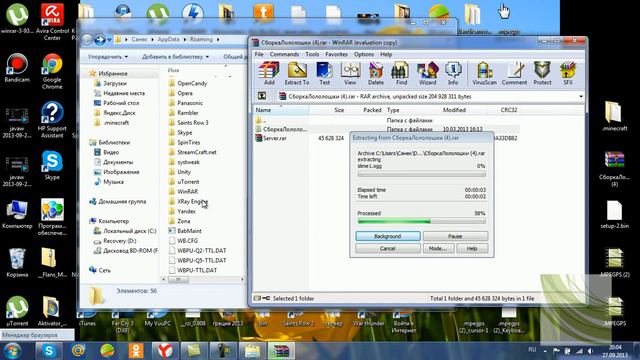Click the Explorer back arrow button
640x360 pixels.
tap(87, 40)
